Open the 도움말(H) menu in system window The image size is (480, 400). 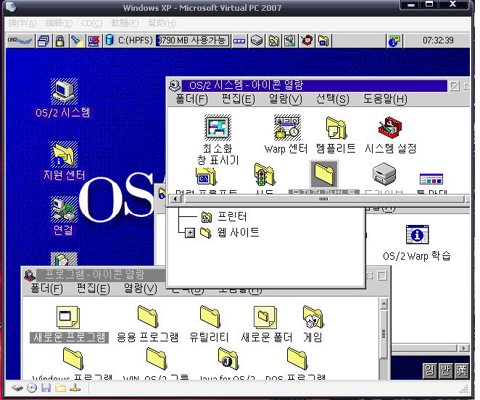coord(385,99)
